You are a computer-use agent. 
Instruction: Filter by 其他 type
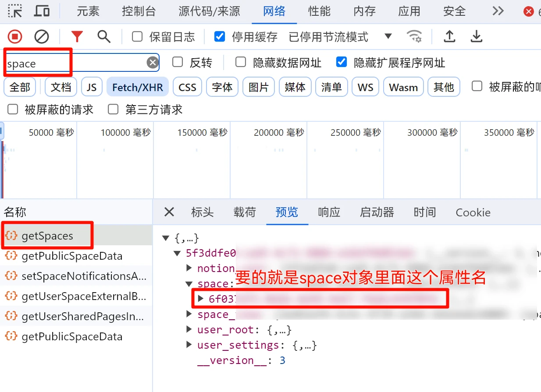(x=444, y=87)
